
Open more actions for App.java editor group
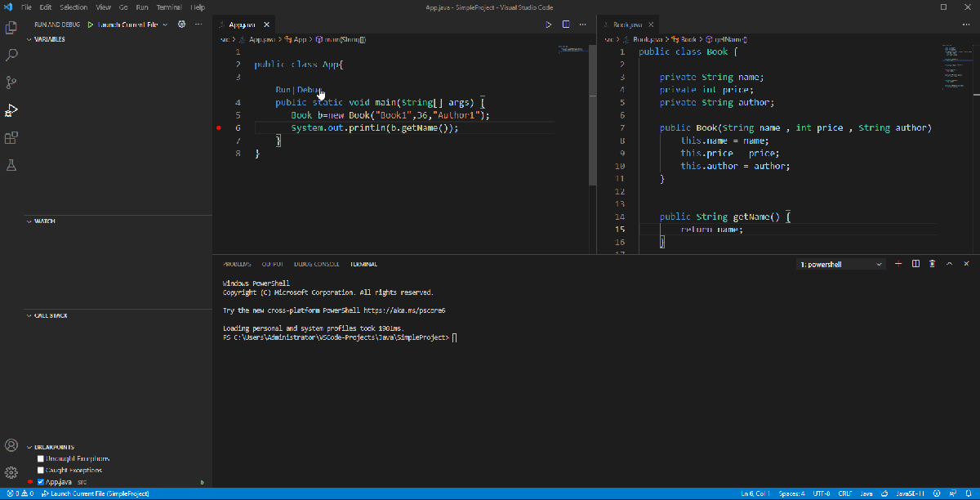click(x=581, y=25)
